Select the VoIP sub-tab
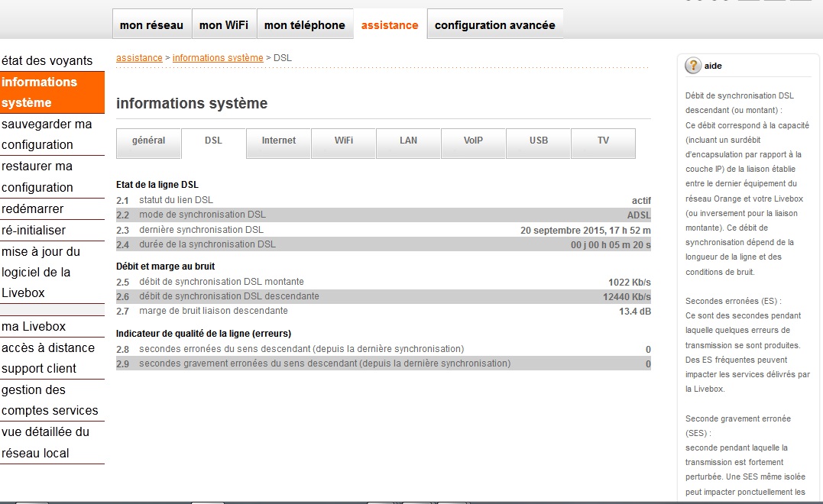 [473, 141]
